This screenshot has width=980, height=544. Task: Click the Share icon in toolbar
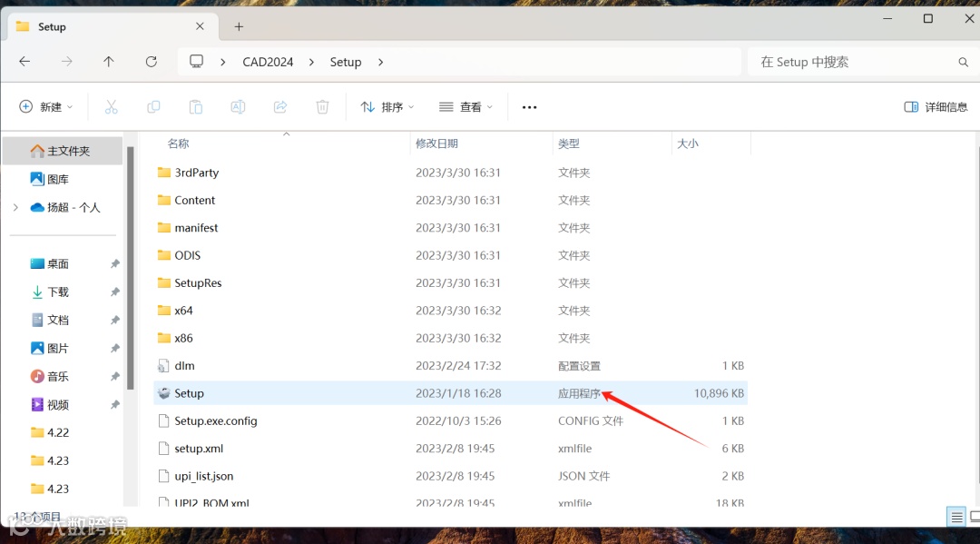click(280, 107)
